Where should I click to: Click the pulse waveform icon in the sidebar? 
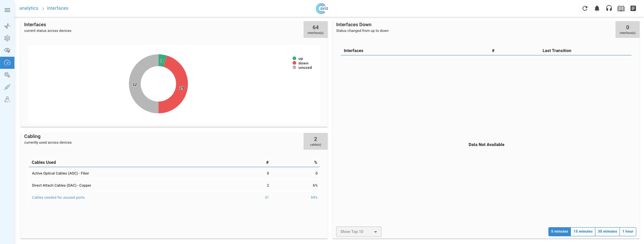click(x=7, y=26)
